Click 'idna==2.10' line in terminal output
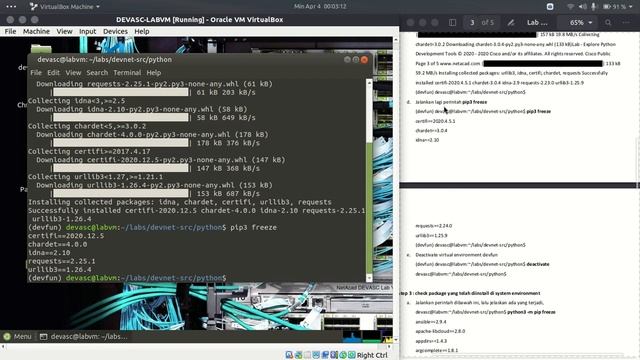 coord(49,253)
